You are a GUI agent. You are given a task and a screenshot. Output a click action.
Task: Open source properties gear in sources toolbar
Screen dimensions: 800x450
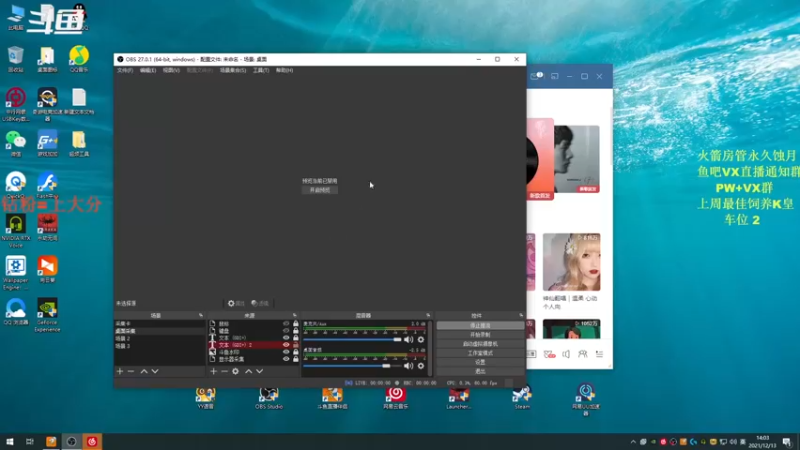pos(235,371)
